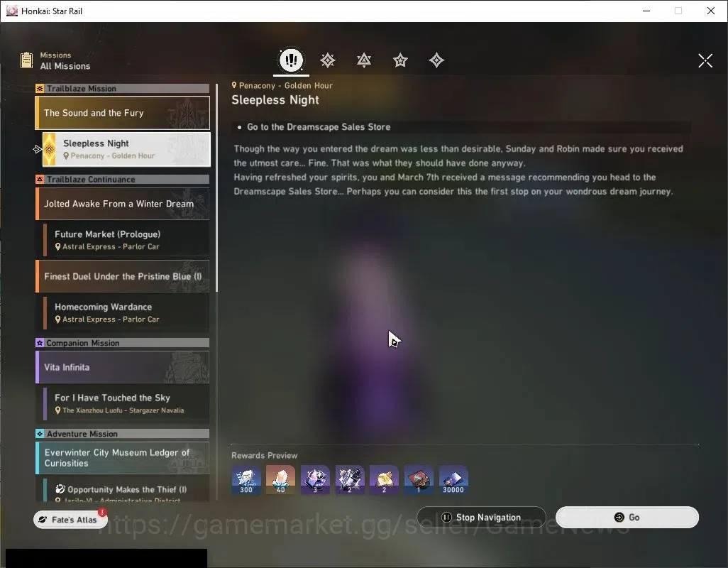Filter by Adventure Mission diamond icon
Screen dimensions: 728x568
click(436, 60)
